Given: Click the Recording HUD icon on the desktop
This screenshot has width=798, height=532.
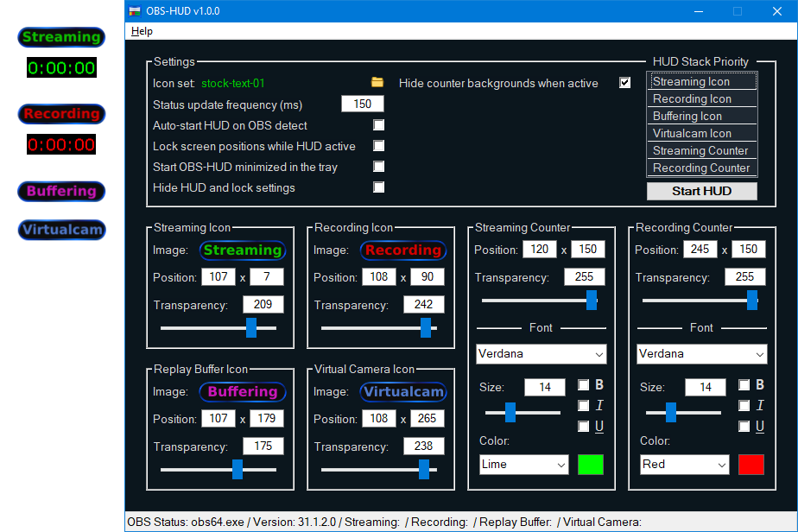Looking at the screenshot, I should [61, 113].
